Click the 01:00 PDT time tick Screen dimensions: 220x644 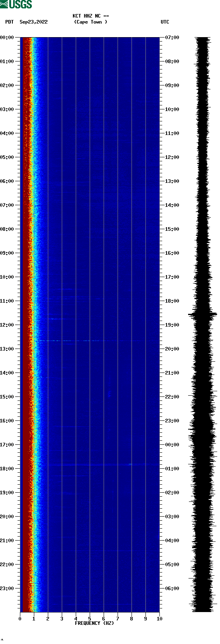point(7,61)
